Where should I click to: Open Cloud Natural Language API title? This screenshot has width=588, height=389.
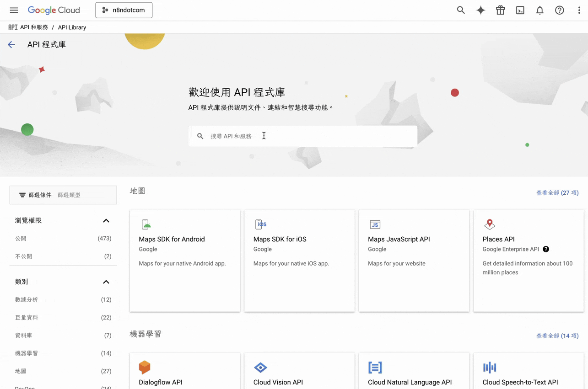click(x=410, y=382)
